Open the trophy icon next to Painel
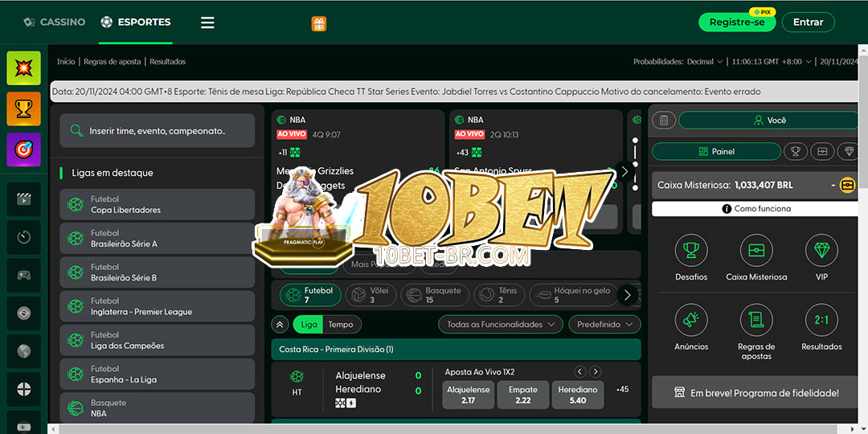868x434 pixels. point(796,151)
